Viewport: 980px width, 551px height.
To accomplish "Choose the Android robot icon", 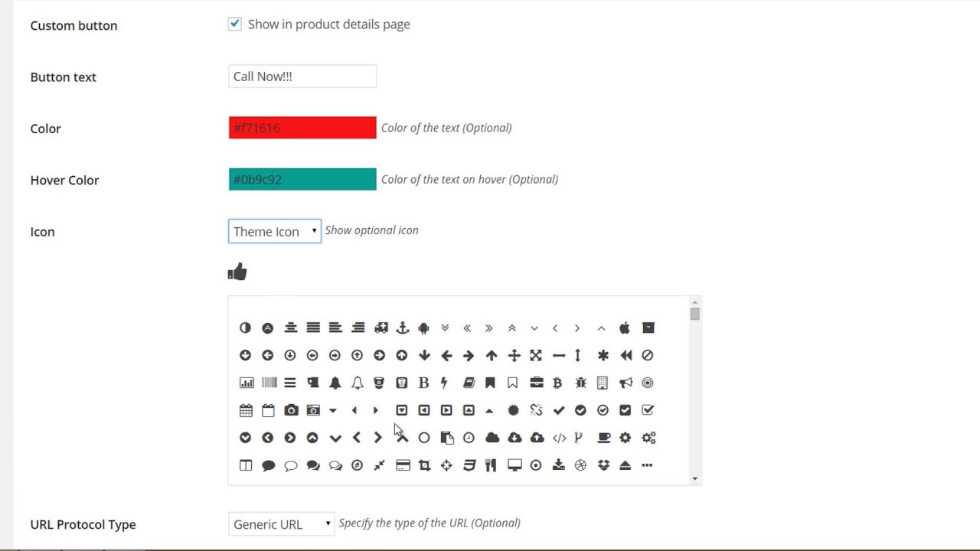I will coord(424,328).
